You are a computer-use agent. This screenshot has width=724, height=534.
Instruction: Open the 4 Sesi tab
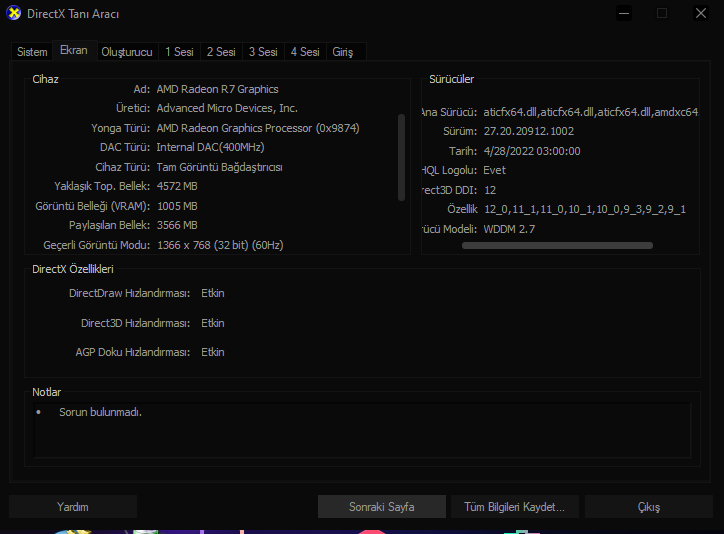pos(305,52)
